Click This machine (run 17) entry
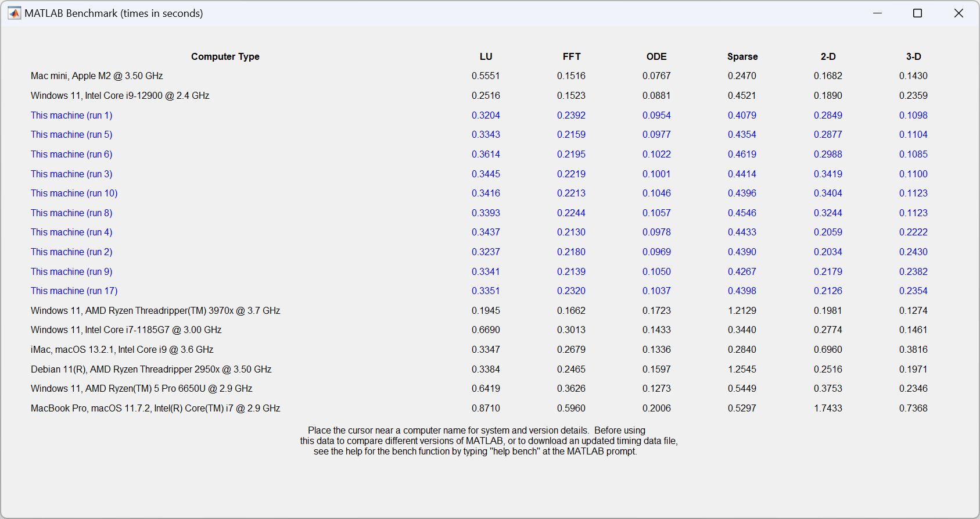 (x=74, y=291)
